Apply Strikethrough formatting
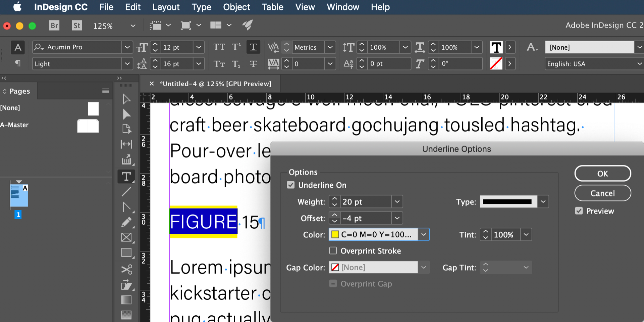644x322 pixels. 253,64
